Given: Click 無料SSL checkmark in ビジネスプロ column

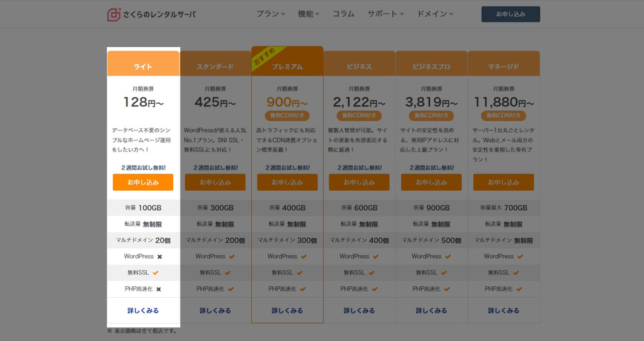Looking at the screenshot, I should point(444,273).
